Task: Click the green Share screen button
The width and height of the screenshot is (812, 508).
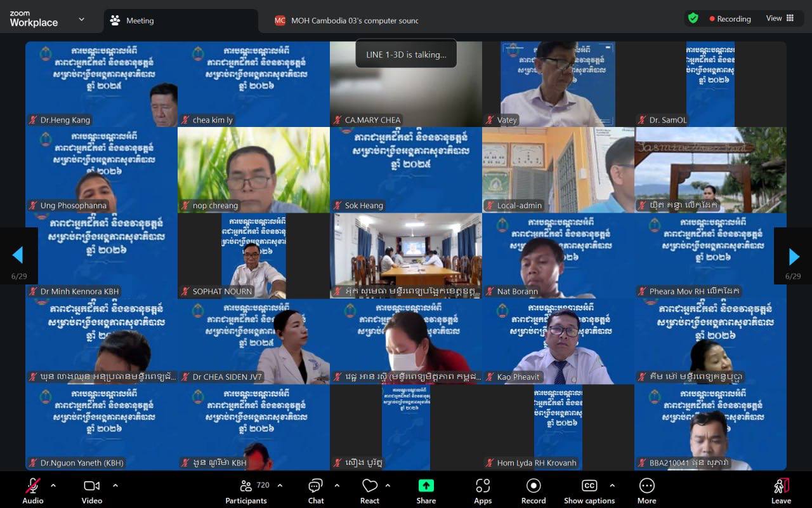Action: click(x=426, y=486)
